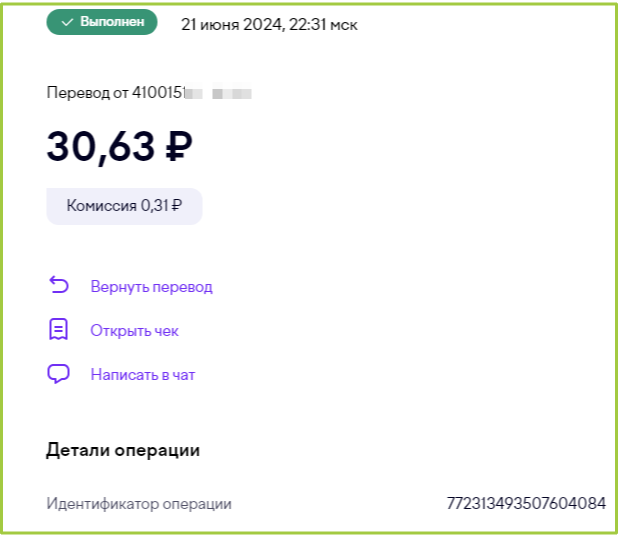Click the blurred part of sender number
The height and width of the screenshot is (536, 619).
(218, 94)
